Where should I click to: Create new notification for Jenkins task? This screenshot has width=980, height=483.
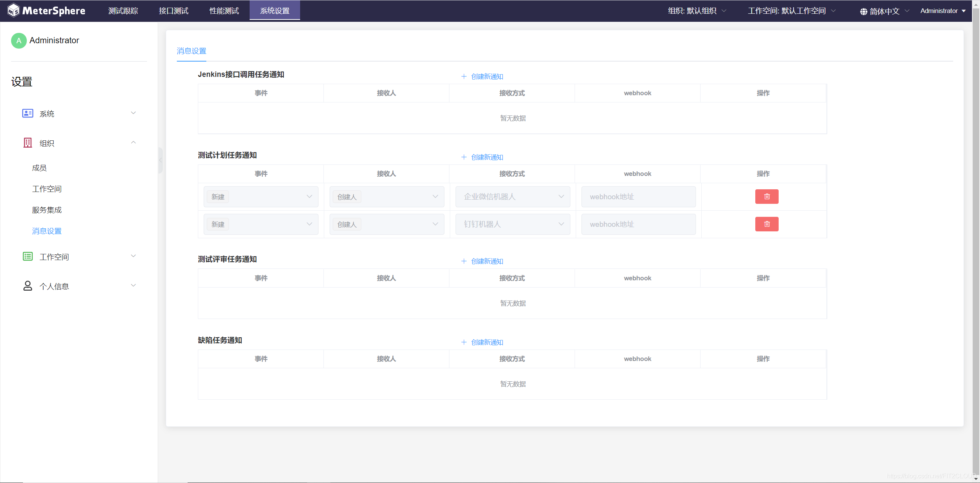(x=482, y=76)
